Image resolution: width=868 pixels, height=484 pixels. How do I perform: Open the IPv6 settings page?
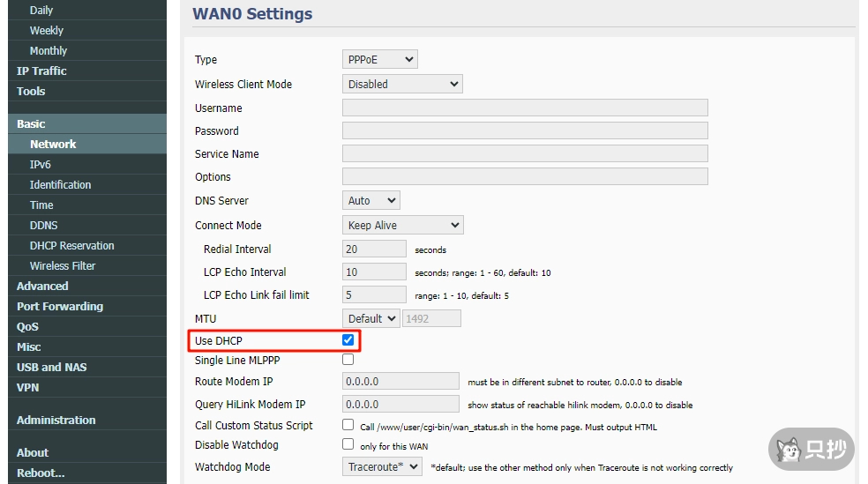tap(41, 164)
